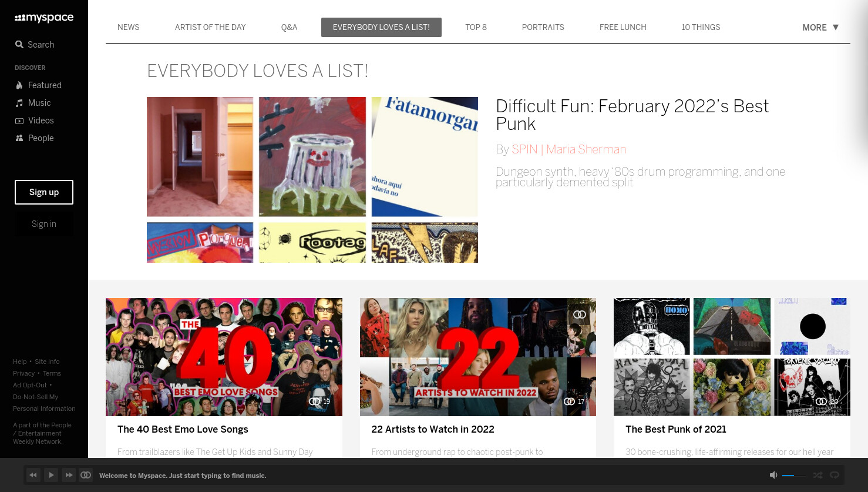Open the Featured section
Screen dimensions: 868x492
tap(38, 85)
